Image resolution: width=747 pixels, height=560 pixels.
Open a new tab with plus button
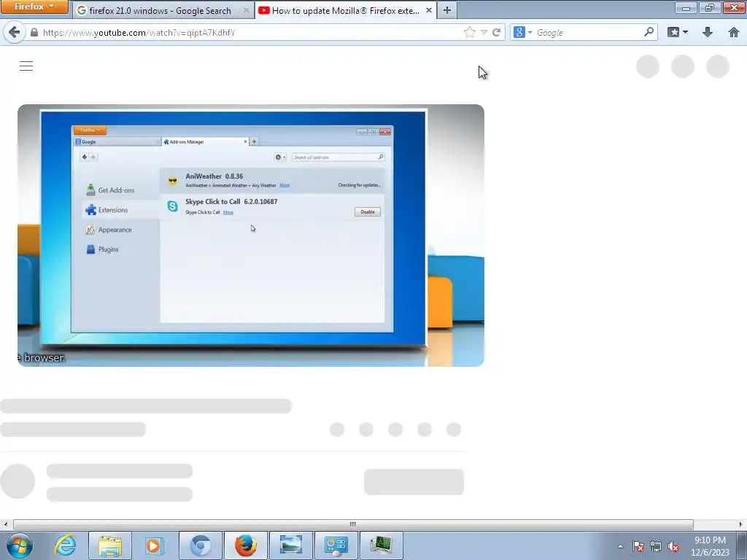pos(447,10)
